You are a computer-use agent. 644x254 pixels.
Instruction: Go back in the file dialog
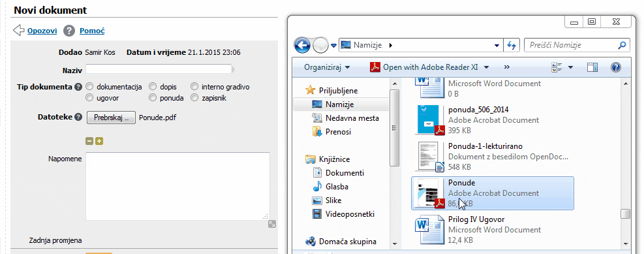[302, 45]
